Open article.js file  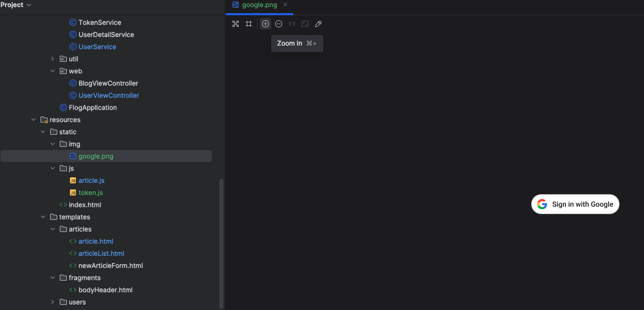pyautogui.click(x=91, y=180)
